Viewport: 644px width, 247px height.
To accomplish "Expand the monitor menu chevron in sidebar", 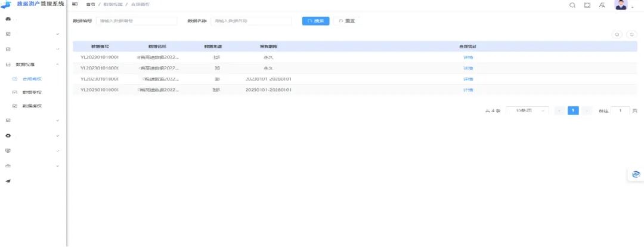I will 57,151.
